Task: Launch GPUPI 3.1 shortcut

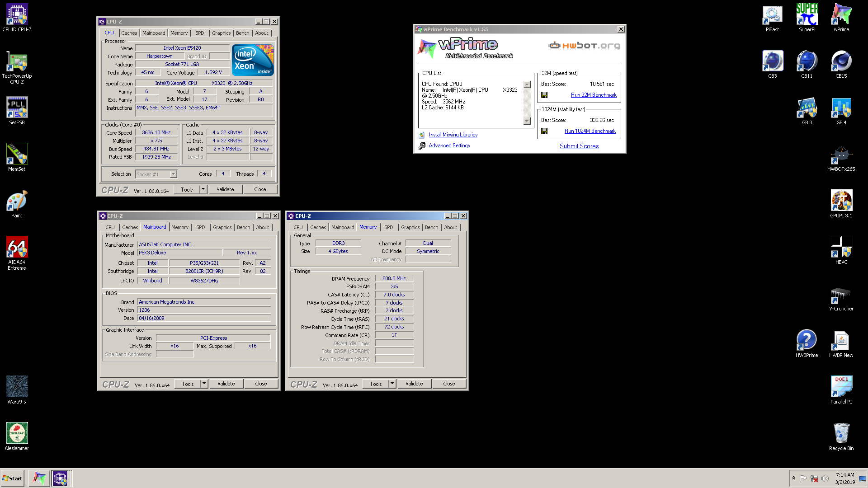Action: pyautogui.click(x=841, y=204)
